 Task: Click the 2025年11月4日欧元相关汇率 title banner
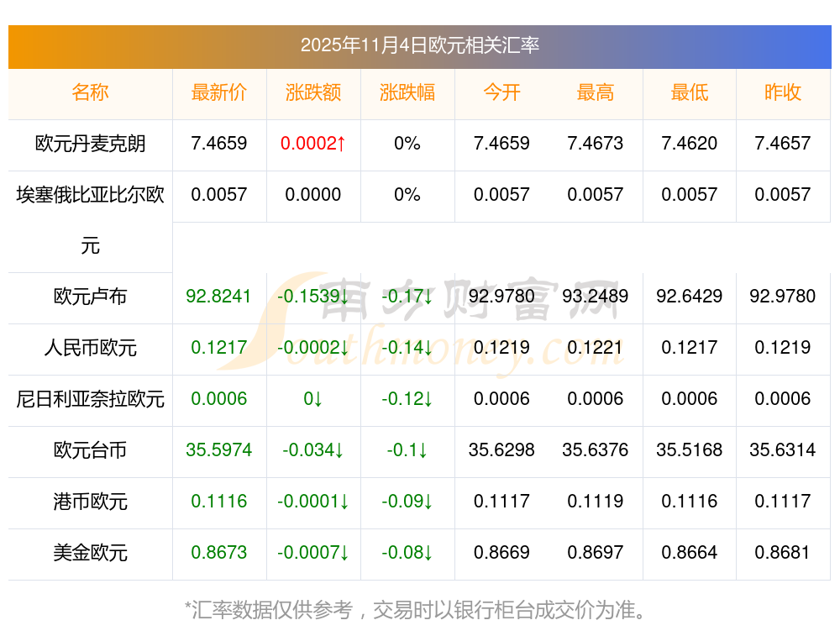tap(420, 45)
